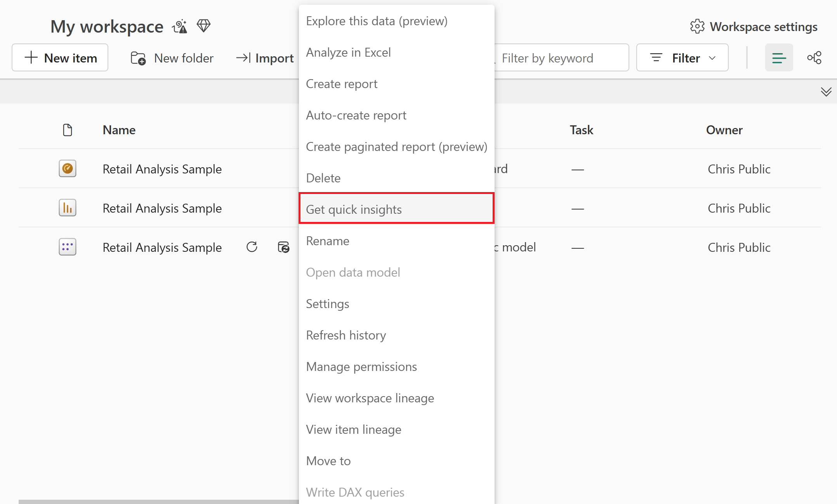
Task: Choose Analyze in Excel option
Action: coord(348,52)
